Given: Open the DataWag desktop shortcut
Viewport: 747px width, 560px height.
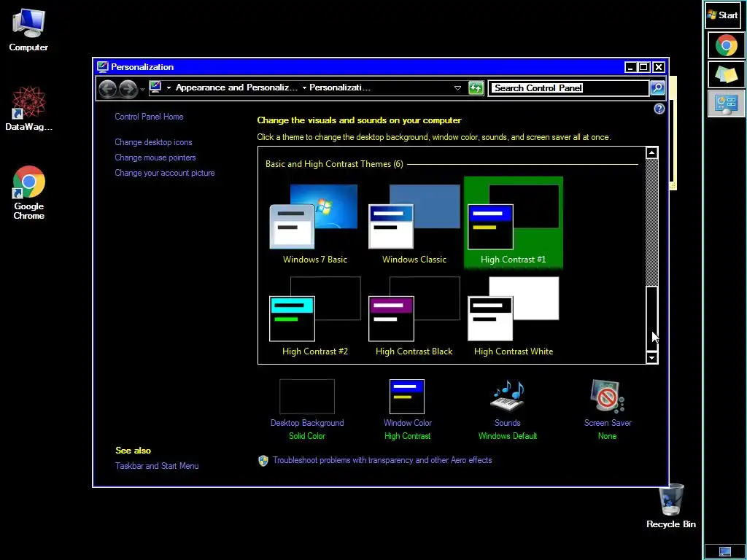Looking at the screenshot, I should pos(28,109).
